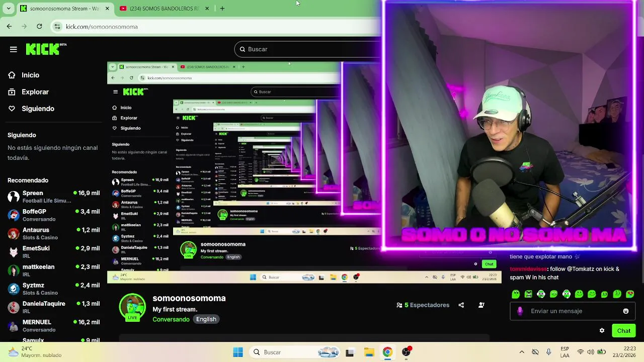Open recommended channel BoffeGP
This screenshot has width=644, height=362.
click(53, 215)
